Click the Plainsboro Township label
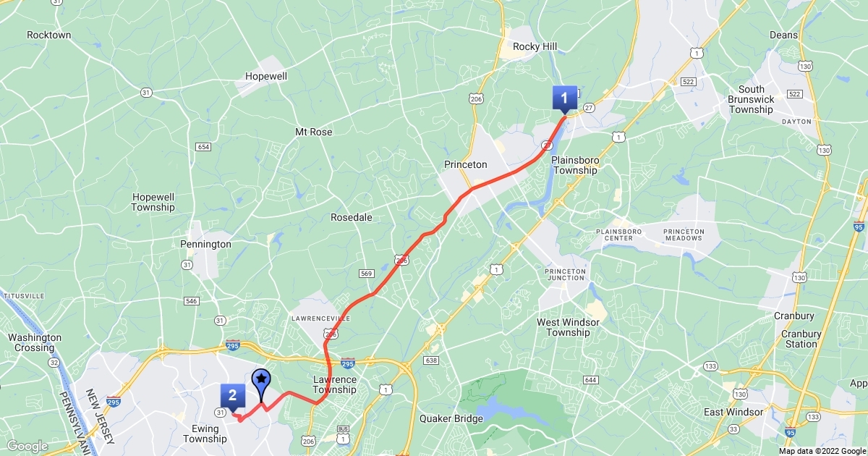 [575, 165]
